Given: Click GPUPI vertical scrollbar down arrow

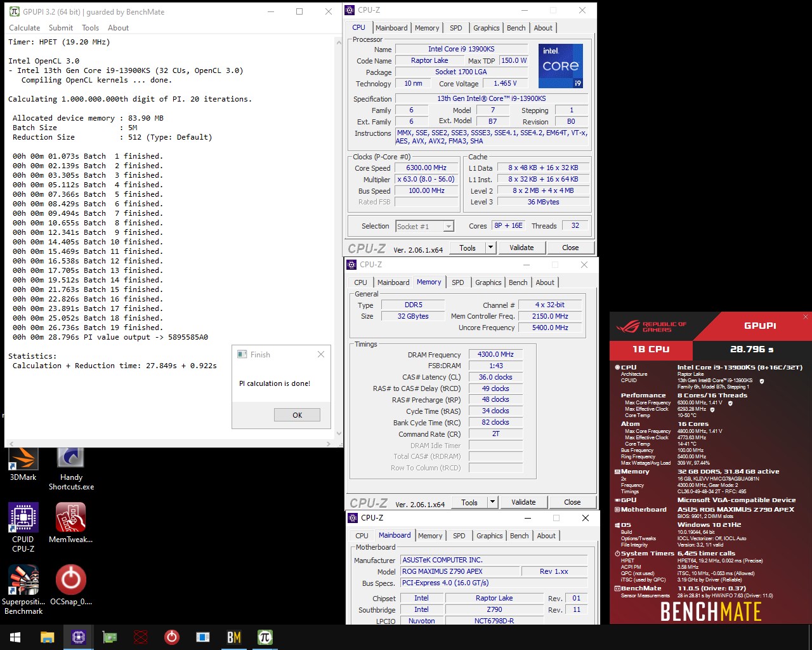Looking at the screenshot, I should [339, 434].
